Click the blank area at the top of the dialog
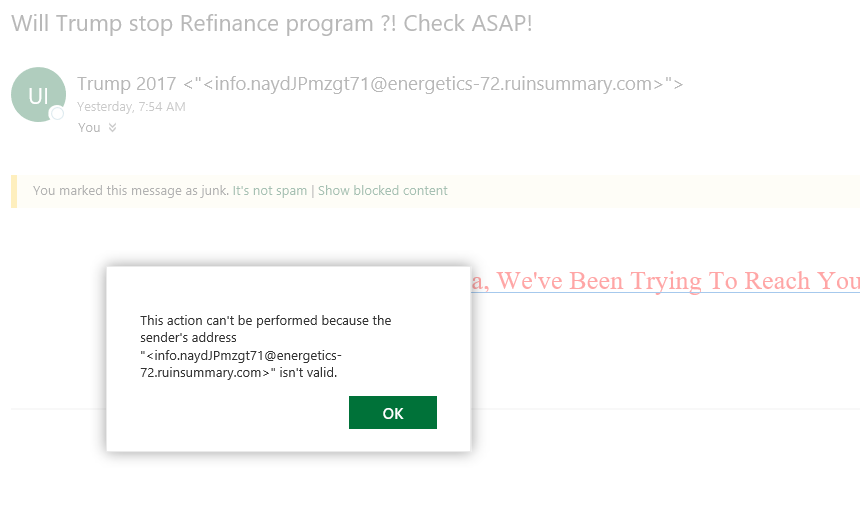This screenshot has height=513, width=860. coord(288,288)
